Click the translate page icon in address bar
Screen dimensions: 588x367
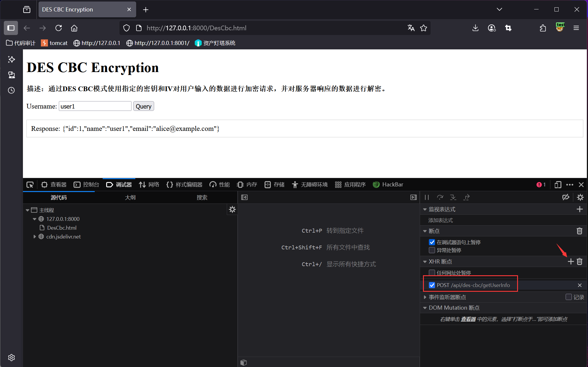tap(411, 28)
